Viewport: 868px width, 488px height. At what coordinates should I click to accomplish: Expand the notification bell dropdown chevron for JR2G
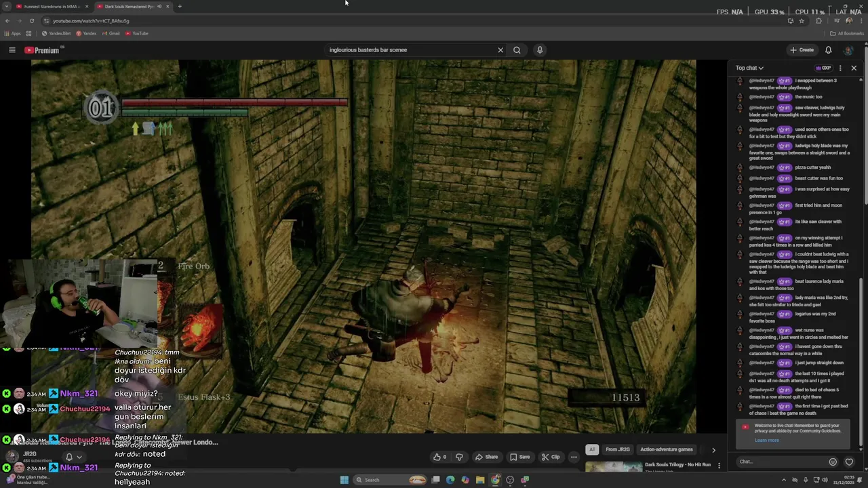(79, 457)
